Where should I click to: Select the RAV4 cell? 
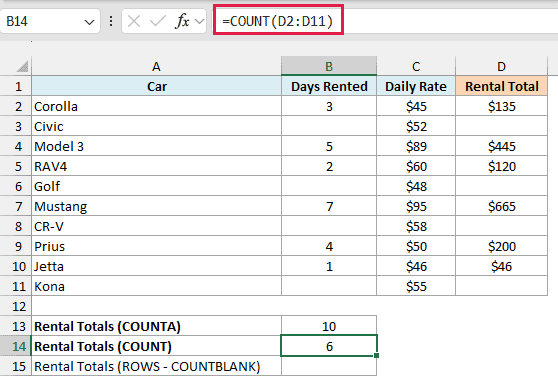(156, 166)
